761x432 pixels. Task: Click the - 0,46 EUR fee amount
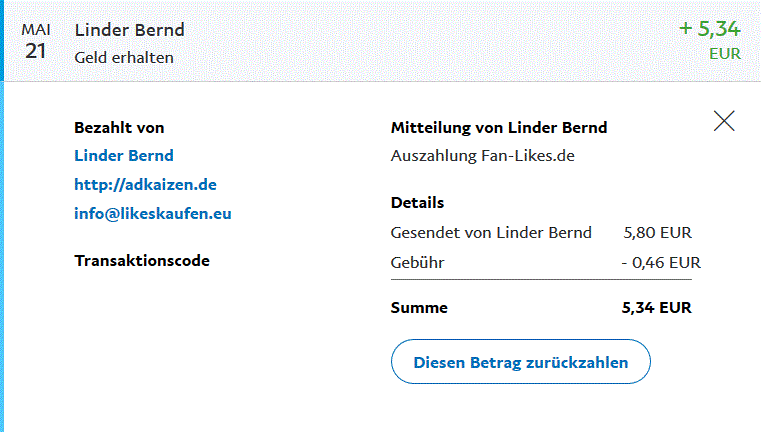(x=660, y=262)
